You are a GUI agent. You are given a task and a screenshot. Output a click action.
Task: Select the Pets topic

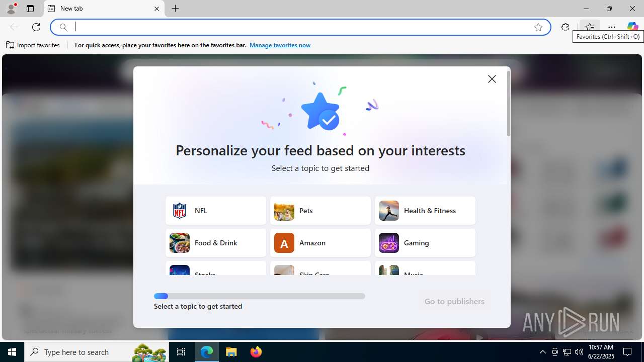(x=320, y=211)
